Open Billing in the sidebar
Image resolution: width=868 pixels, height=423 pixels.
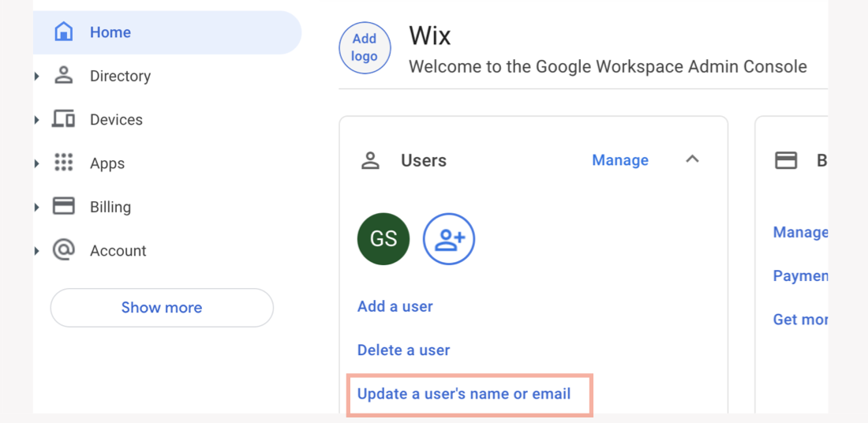110,207
